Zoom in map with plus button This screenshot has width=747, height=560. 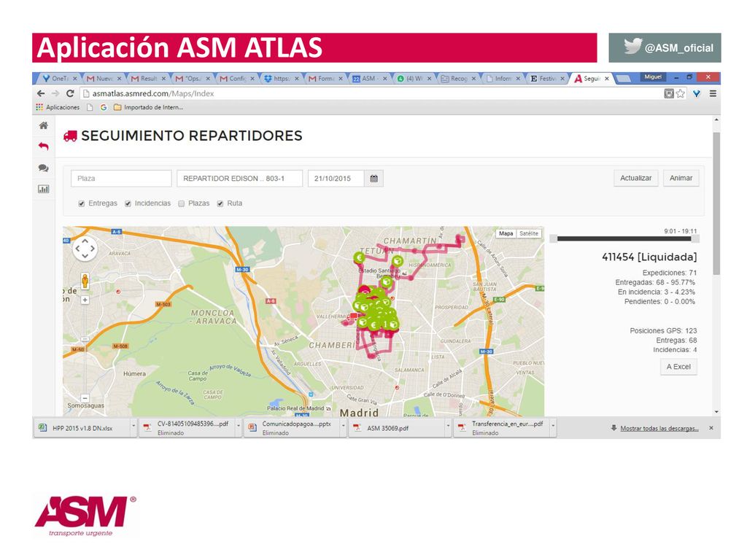pos(85,300)
